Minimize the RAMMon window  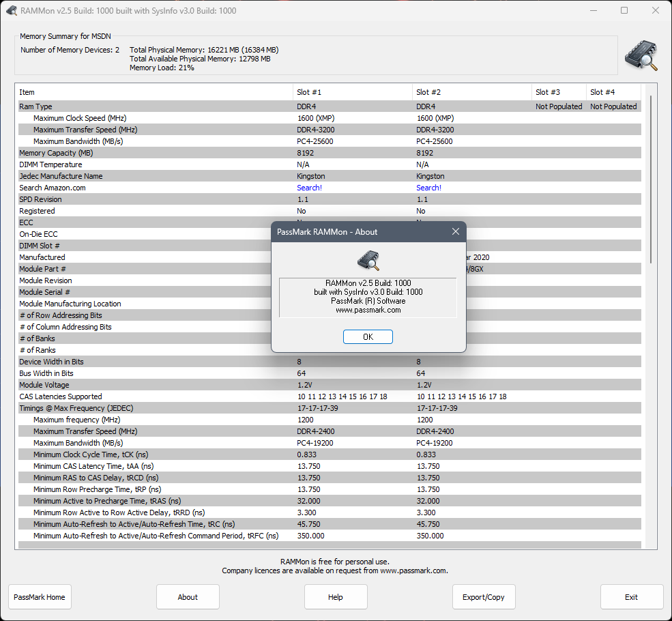pyautogui.click(x=594, y=10)
